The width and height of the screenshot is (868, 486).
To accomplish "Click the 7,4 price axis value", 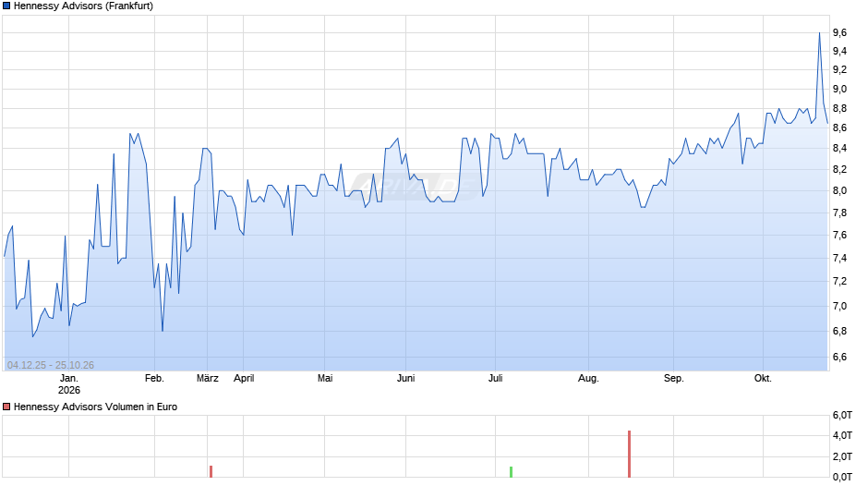I will [x=839, y=258].
